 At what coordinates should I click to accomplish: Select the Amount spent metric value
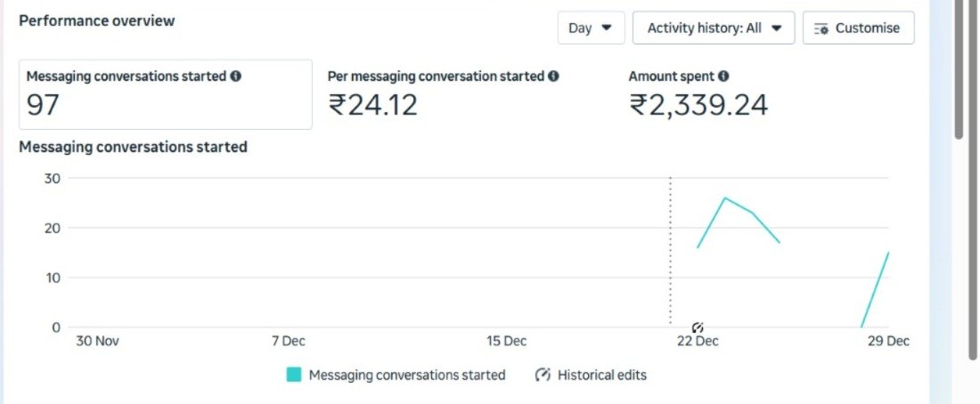click(698, 105)
